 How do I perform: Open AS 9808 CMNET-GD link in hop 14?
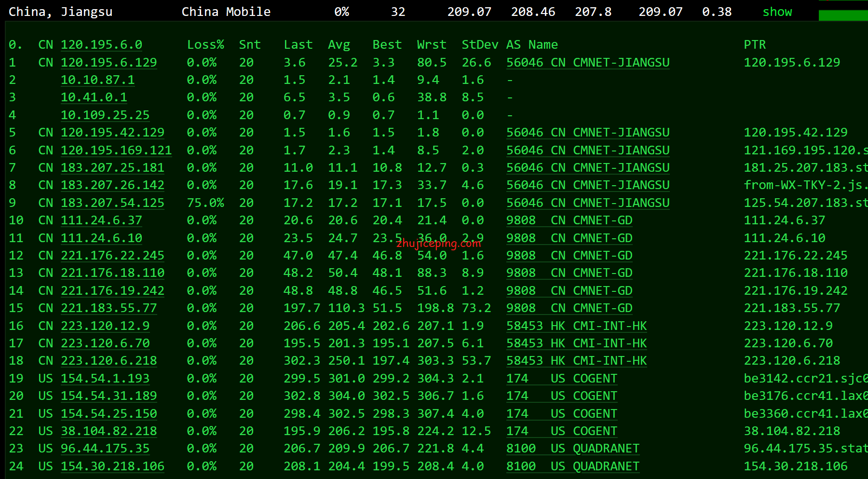[570, 290]
